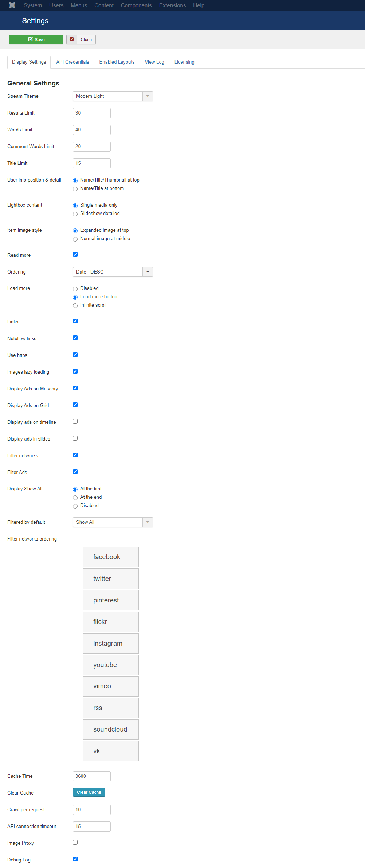Click the Joomla logo icon
The width and height of the screenshot is (365, 868).
[x=12, y=5]
